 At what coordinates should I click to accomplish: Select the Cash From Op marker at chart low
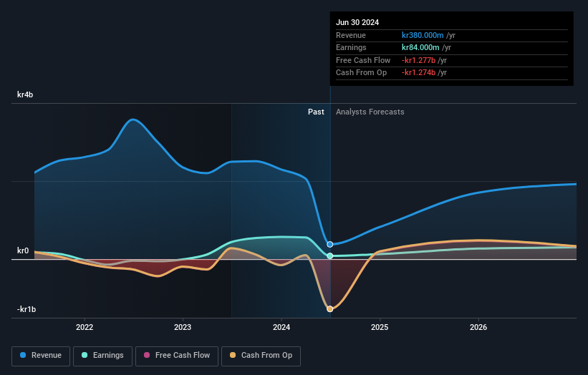pos(330,309)
